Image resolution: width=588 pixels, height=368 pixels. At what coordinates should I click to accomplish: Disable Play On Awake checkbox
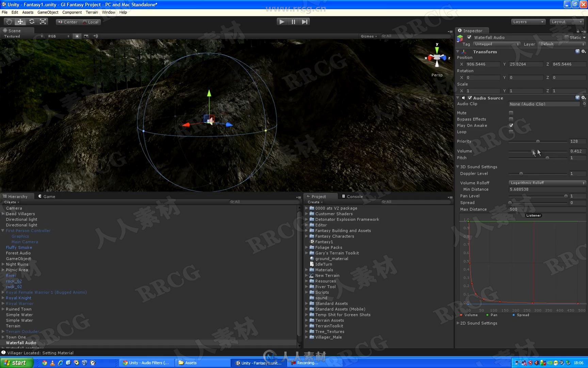[511, 125]
